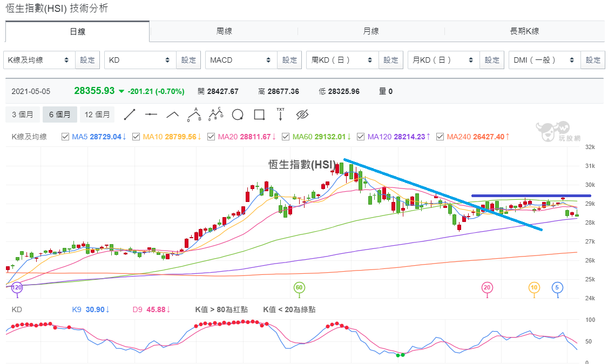Click the K9 value 30.90
The height and width of the screenshot is (364, 608).
tap(95, 310)
